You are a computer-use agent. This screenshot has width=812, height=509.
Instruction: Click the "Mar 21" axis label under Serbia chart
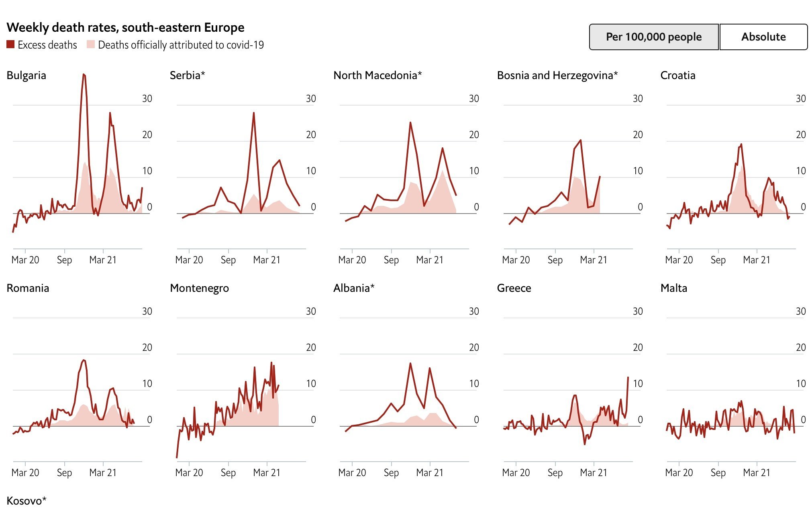pyautogui.click(x=266, y=260)
